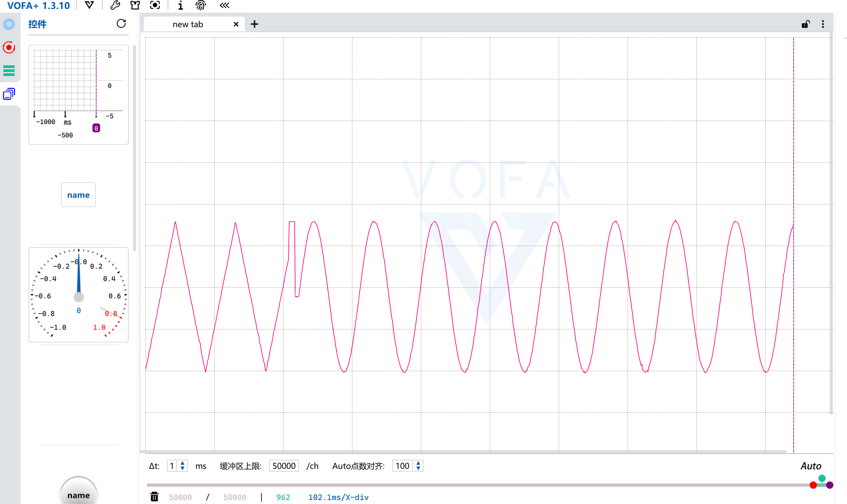Screen dimensions: 847x504
Task: Click the VOFA logo icon in toolbar
Action: coord(89,5)
